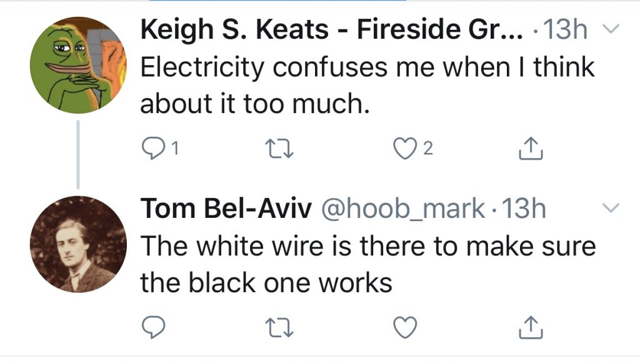
Task: Open the @hoob_mark handle
Action: [x=403, y=209]
